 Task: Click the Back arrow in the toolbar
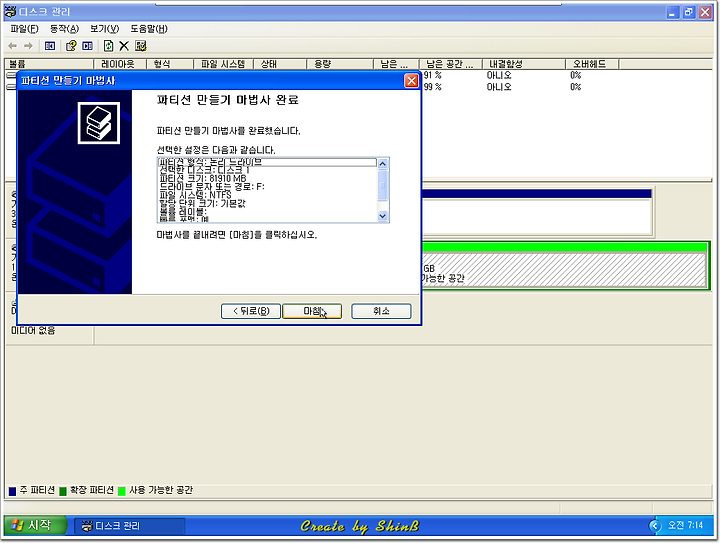(x=12, y=46)
